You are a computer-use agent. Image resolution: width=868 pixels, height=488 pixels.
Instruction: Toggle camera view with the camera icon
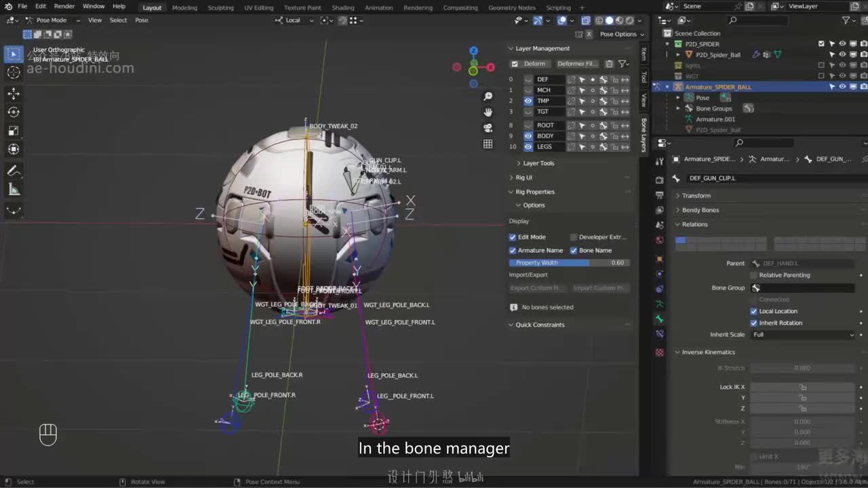(x=488, y=127)
